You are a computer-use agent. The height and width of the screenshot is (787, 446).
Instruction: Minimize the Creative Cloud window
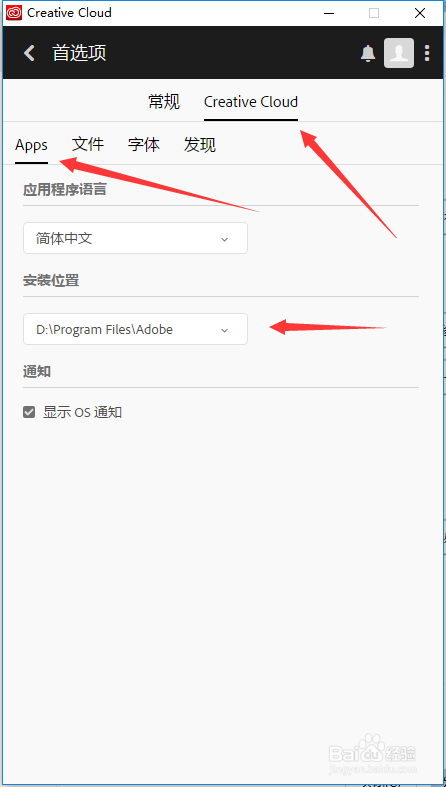(329, 14)
